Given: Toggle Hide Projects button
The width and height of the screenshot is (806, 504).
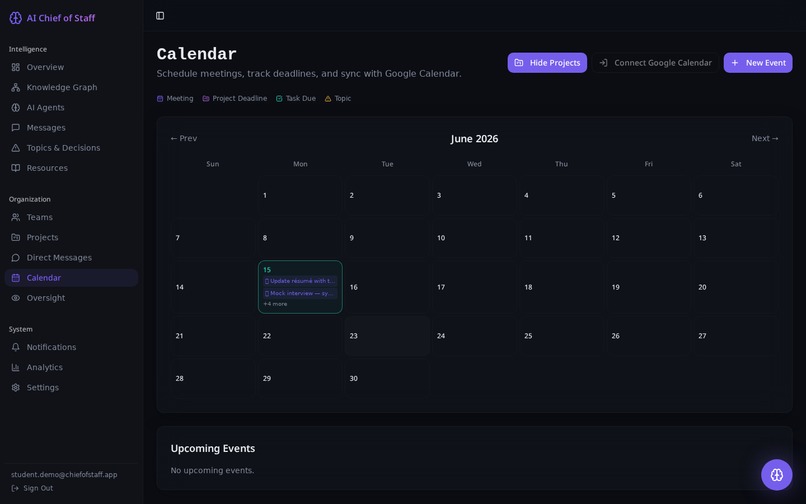Looking at the screenshot, I should pyautogui.click(x=547, y=63).
